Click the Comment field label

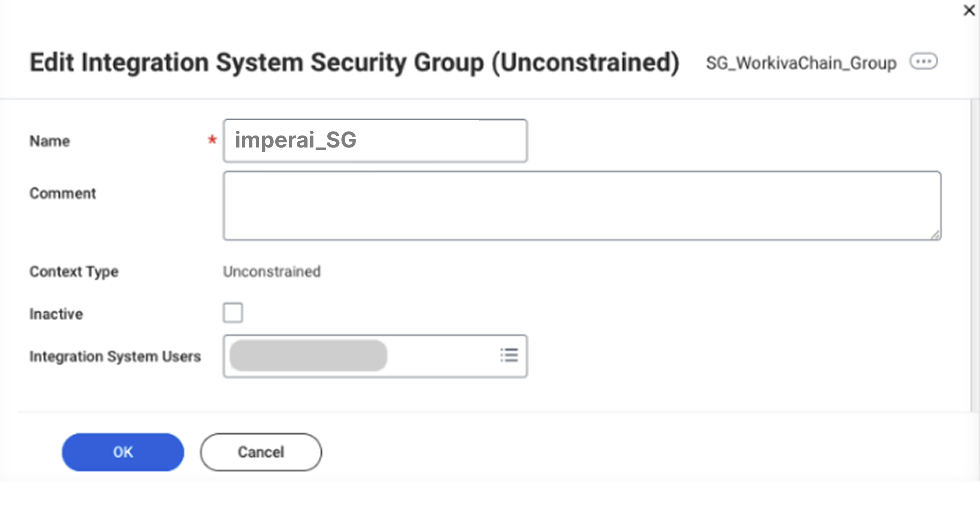[x=63, y=194]
